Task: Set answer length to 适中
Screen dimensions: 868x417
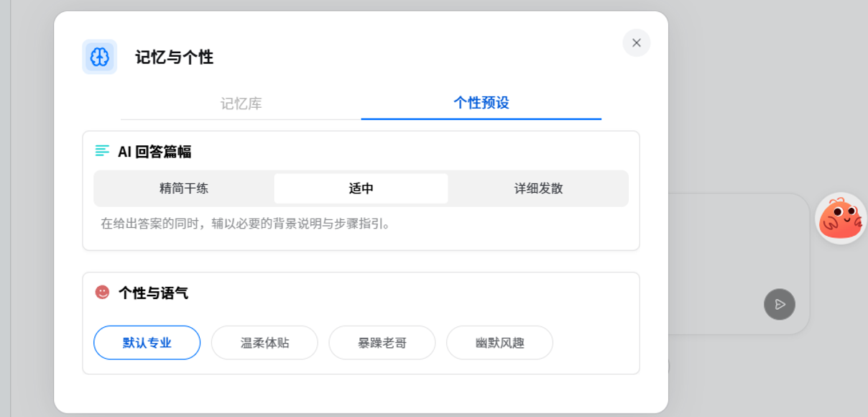Action: coord(361,189)
